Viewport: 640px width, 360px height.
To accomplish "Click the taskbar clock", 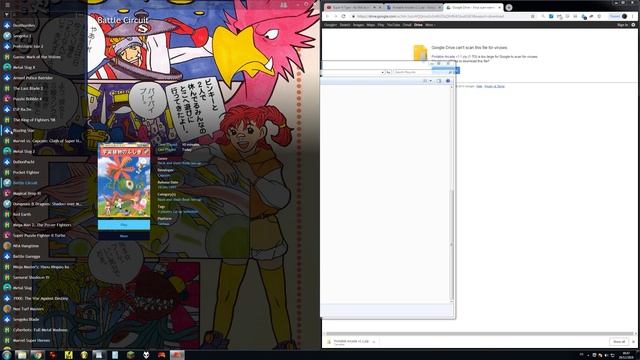I will tap(626, 355).
